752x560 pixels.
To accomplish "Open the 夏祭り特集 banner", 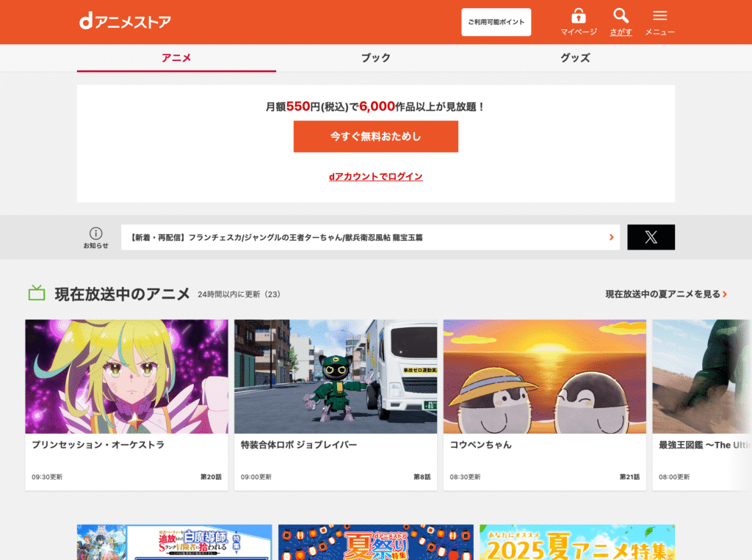I will point(376,542).
